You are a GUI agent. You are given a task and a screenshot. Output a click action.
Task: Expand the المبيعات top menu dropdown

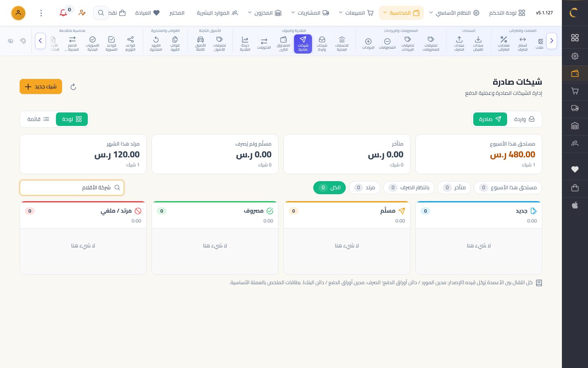click(x=356, y=13)
